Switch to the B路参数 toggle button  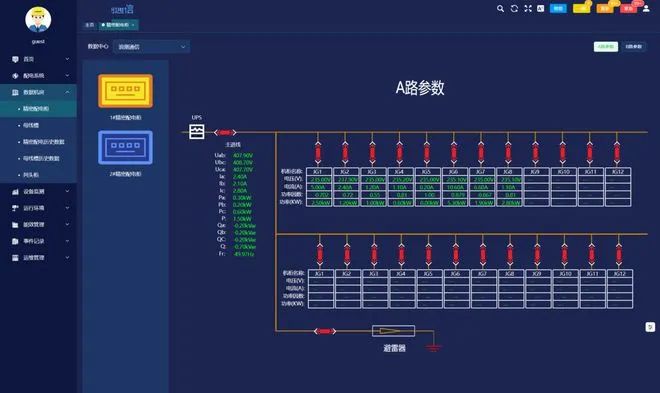[633, 46]
